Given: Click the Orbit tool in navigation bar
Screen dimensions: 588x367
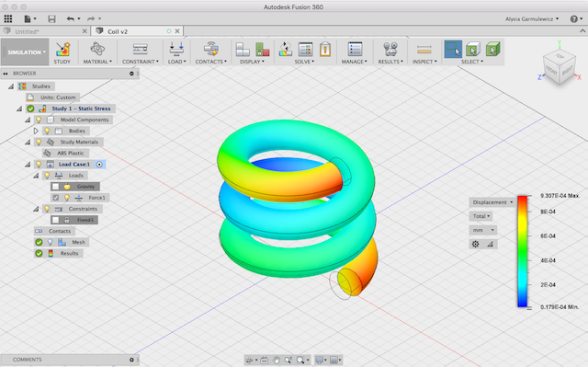Looking at the screenshot, I should point(249,360).
